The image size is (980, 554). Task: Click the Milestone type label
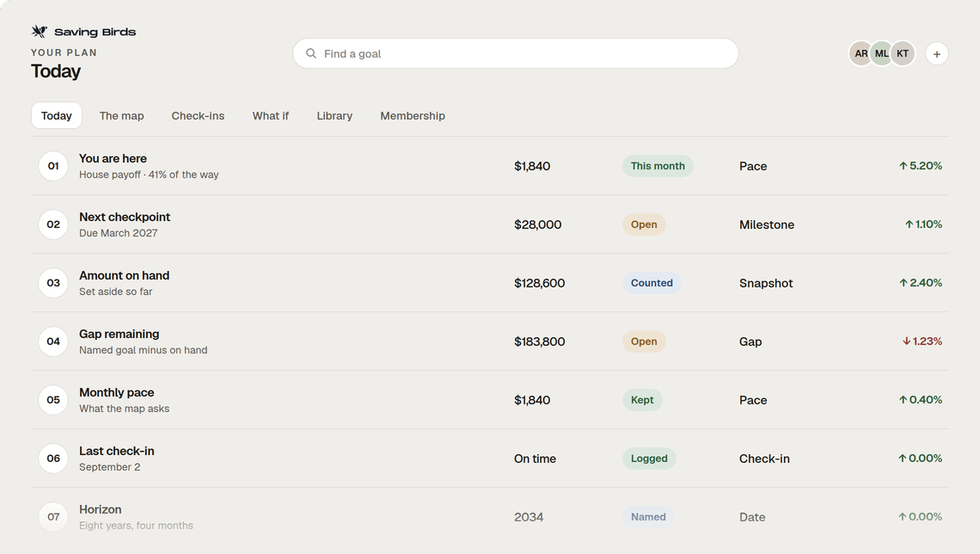click(766, 225)
